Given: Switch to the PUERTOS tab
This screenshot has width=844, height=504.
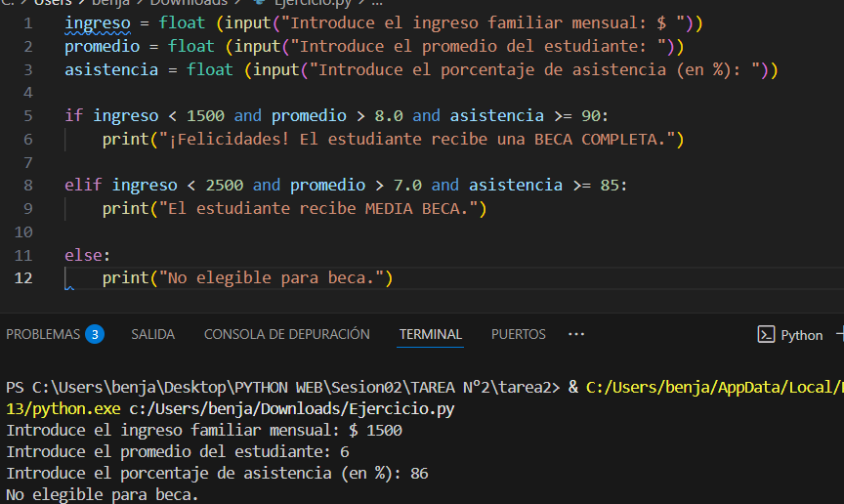Looking at the screenshot, I should 519,334.
